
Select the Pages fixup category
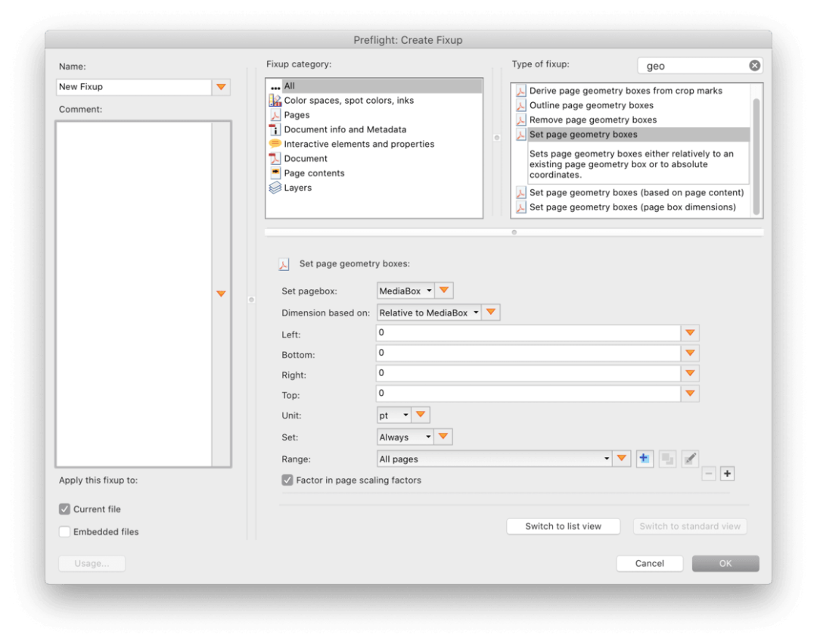pos(374,114)
